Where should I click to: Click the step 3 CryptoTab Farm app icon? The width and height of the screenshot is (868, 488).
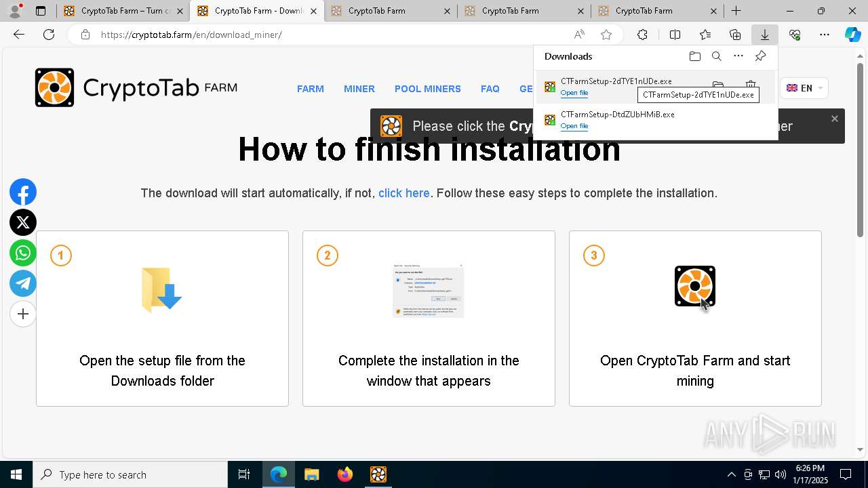tap(695, 286)
